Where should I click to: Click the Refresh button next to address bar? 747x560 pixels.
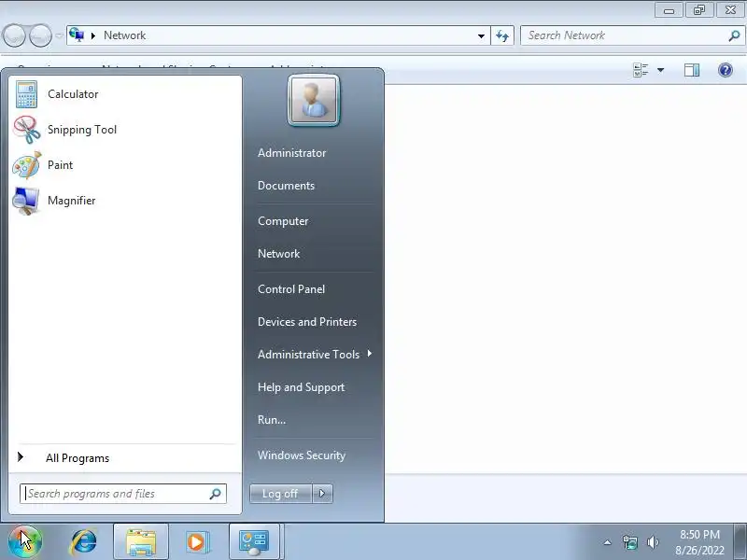(x=502, y=35)
